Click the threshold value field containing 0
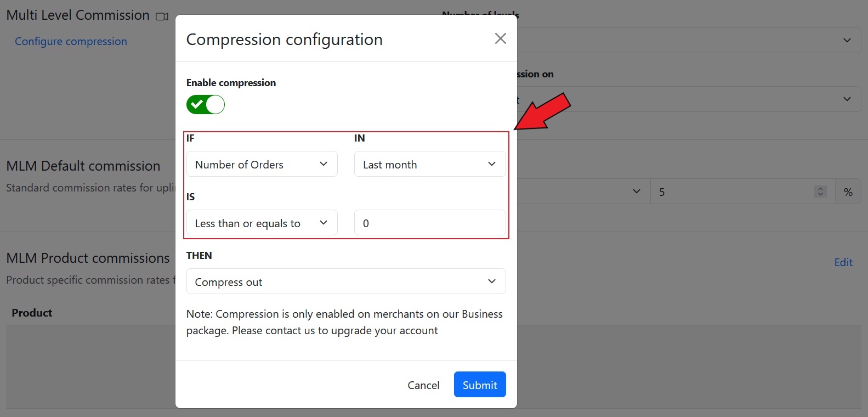The image size is (868, 417). click(x=429, y=223)
